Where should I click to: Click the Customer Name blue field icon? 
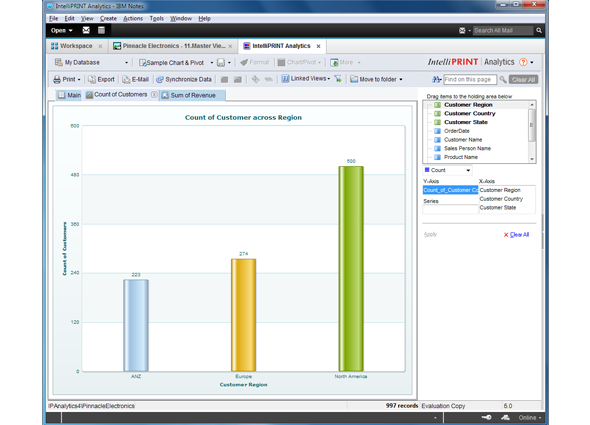[437, 140]
